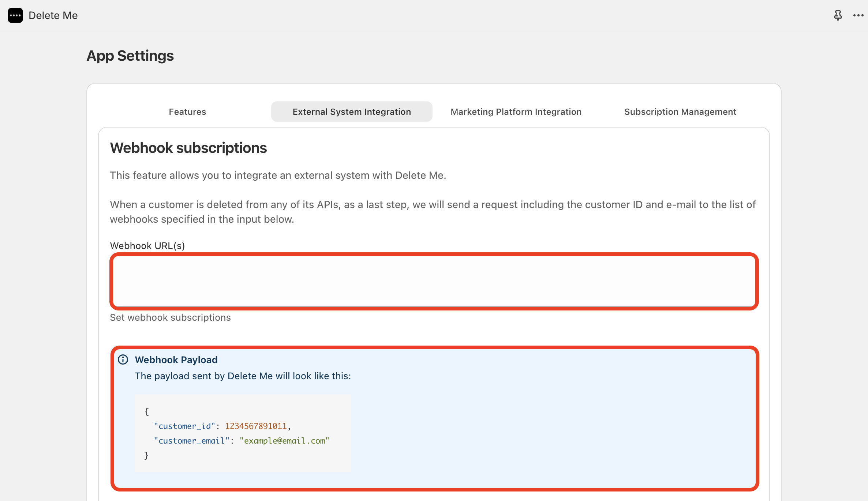Viewport: 868px width, 501px height.
Task: Click the payload description sentence
Action: pos(243,376)
